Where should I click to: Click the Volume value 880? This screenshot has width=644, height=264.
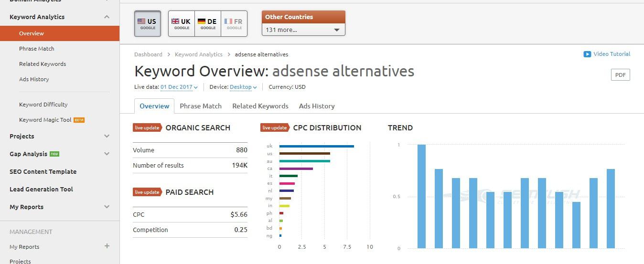242,150
